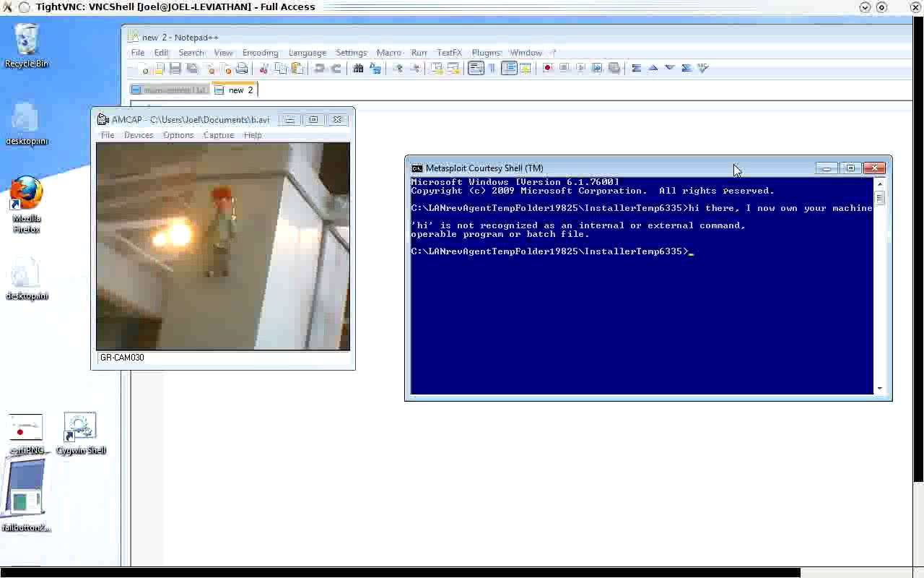Image resolution: width=924 pixels, height=578 pixels.
Task: Launch Mozilla Firefox from the desktop
Action: (x=27, y=204)
